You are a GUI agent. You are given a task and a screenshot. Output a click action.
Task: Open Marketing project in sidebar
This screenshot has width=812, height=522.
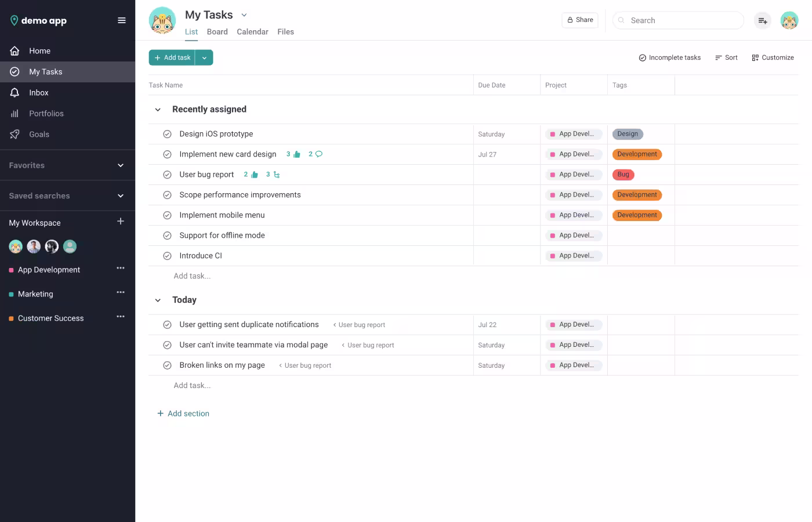35,294
